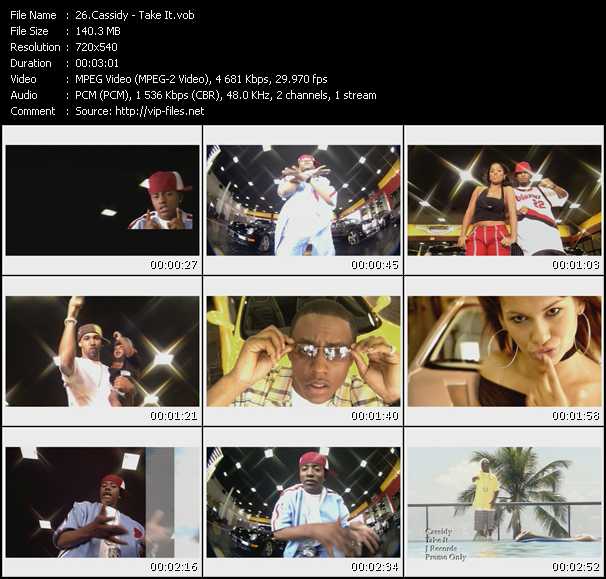Click the timestamp '00:01:40'

pos(375,416)
